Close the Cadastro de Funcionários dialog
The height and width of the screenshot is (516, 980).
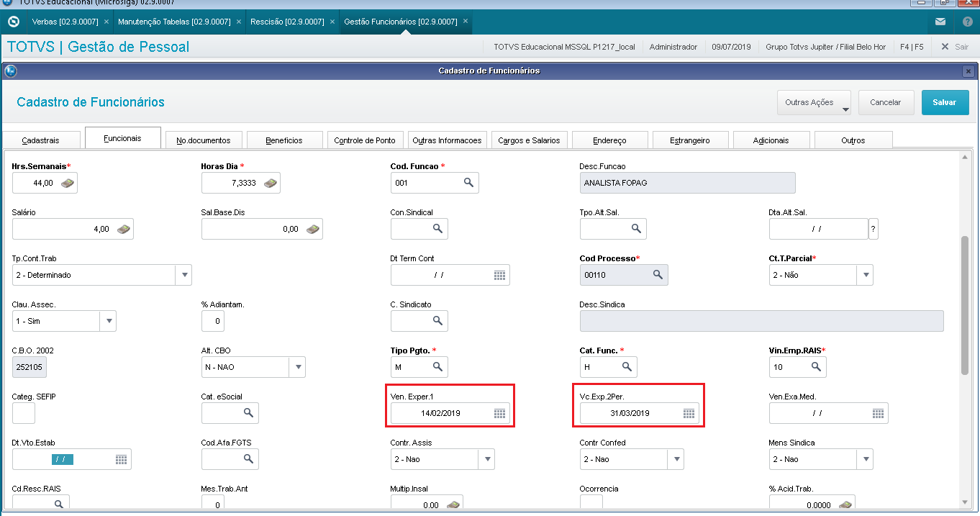tap(968, 71)
